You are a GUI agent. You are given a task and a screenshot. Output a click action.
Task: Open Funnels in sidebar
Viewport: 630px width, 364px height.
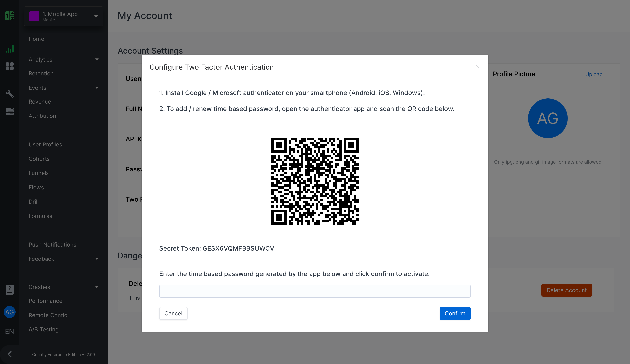click(x=39, y=173)
